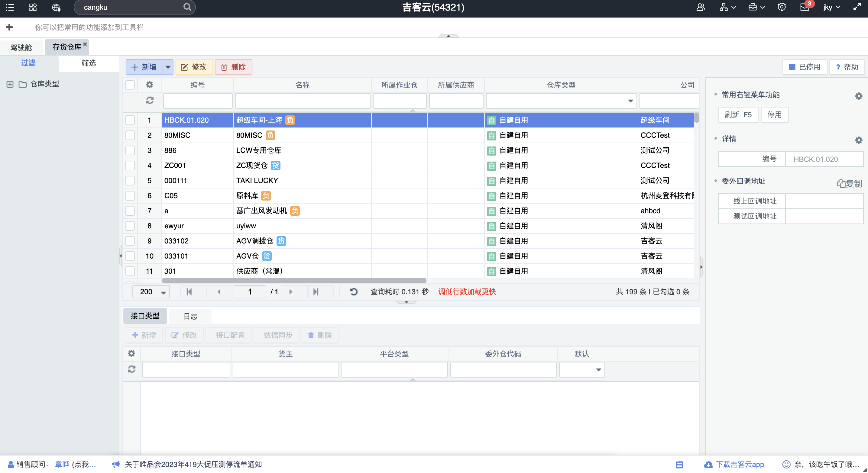Go to next page of results

tap(291, 291)
